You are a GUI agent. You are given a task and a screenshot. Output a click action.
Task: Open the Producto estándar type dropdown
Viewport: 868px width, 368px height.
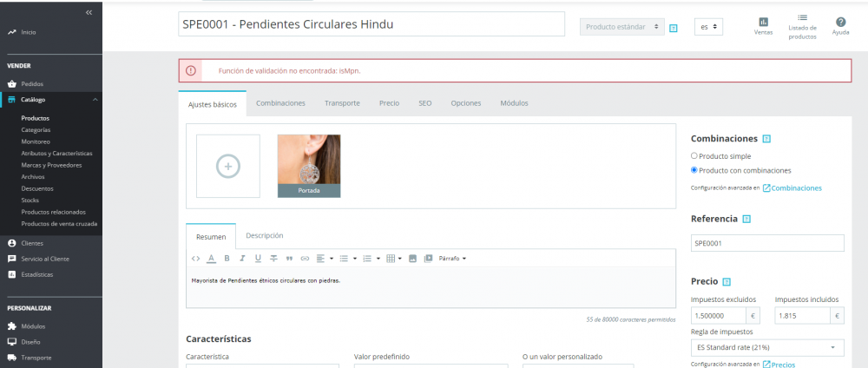click(x=621, y=27)
